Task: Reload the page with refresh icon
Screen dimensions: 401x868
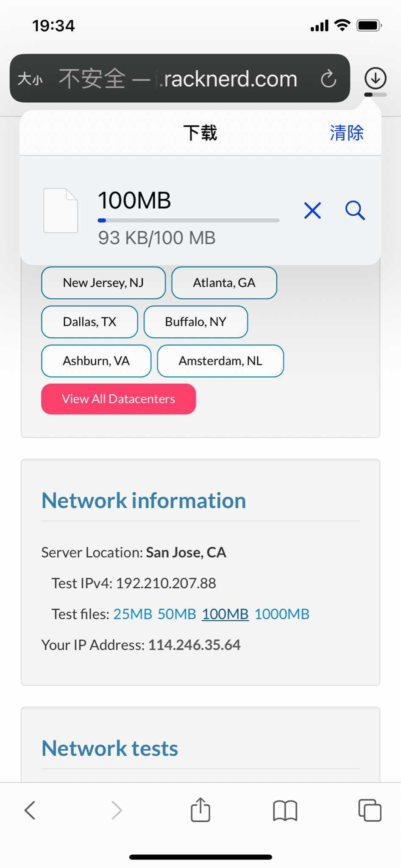Action: 329,79
